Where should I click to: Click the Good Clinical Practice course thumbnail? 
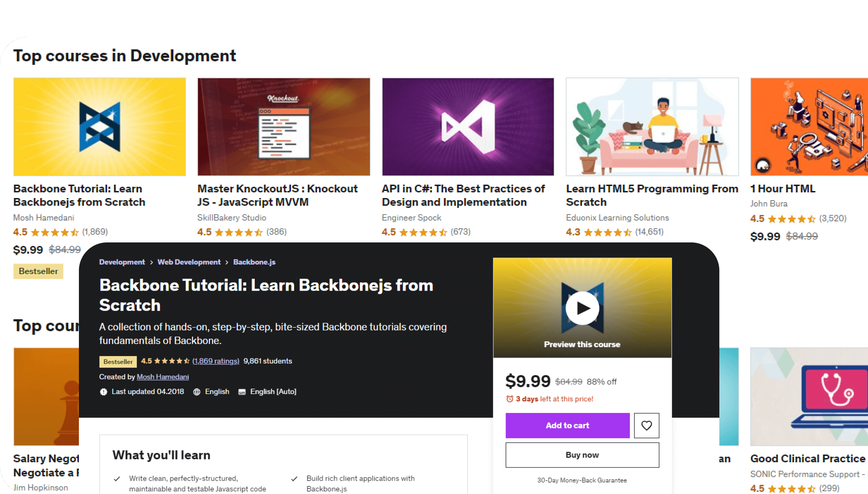click(809, 397)
